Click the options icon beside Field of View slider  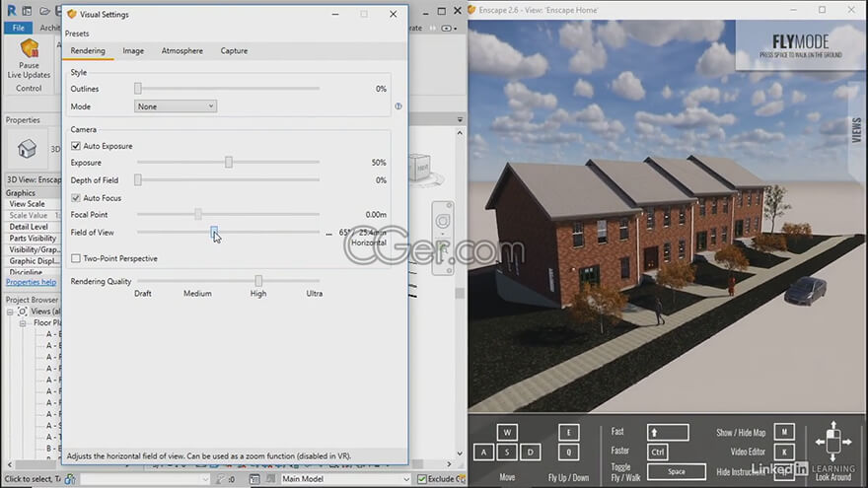point(328,234)
